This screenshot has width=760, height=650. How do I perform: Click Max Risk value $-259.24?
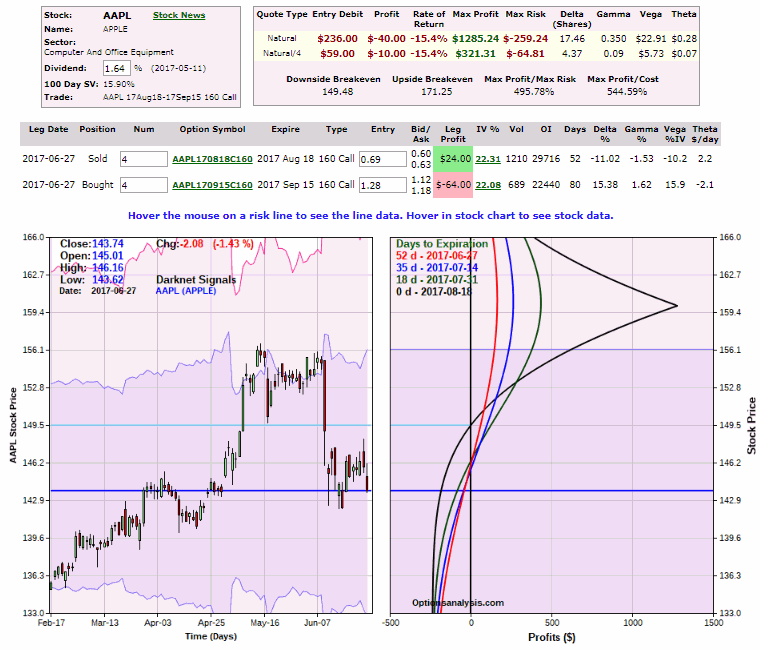click(x=525, y=39)
